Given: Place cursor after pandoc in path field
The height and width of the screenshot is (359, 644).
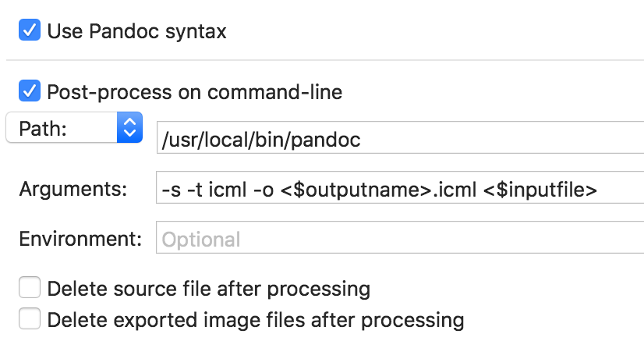Looking at the screenshot, I should [x=363, y=140].
